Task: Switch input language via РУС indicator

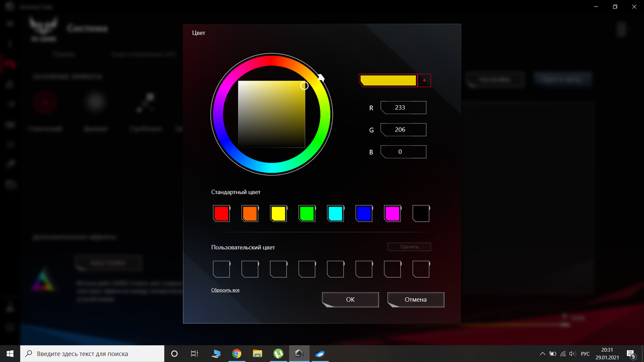Action: [x=586, y=354]
